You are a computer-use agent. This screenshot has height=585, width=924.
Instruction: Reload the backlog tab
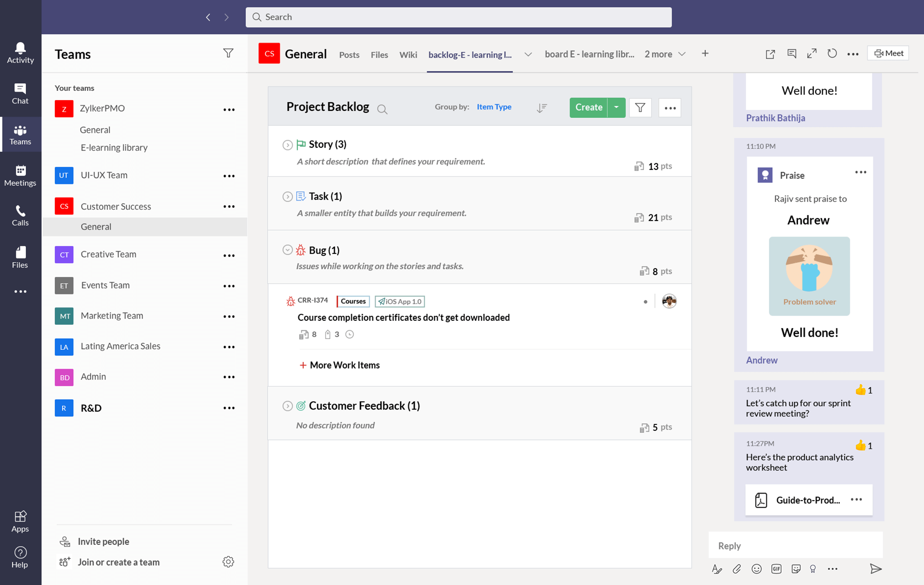[x=832, y=54]
